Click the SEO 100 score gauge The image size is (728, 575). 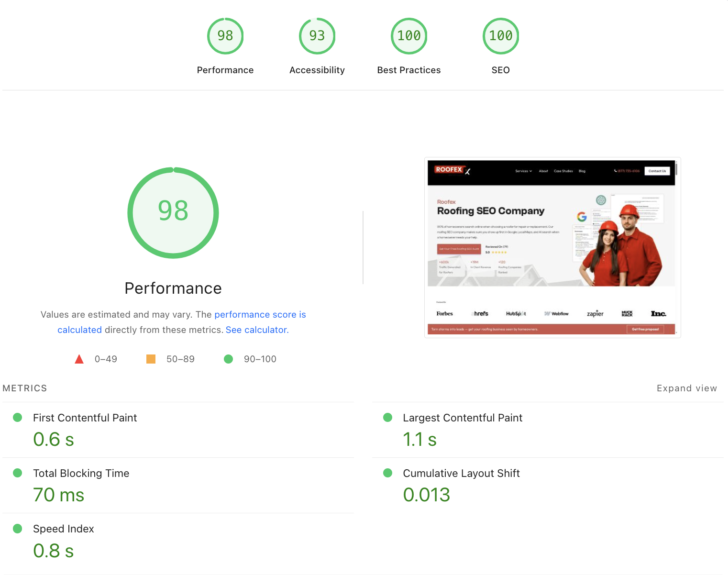(501, 36)
